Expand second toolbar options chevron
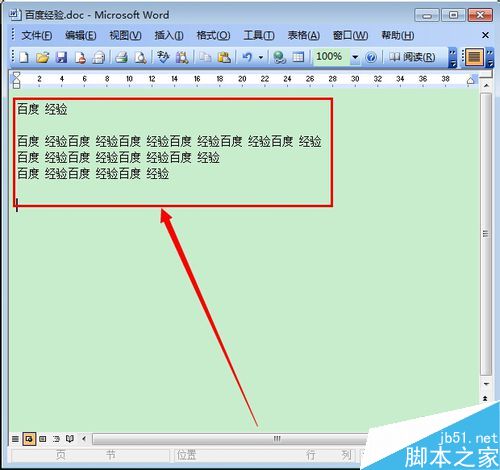 pyautogui.click(x=490, y=58)
